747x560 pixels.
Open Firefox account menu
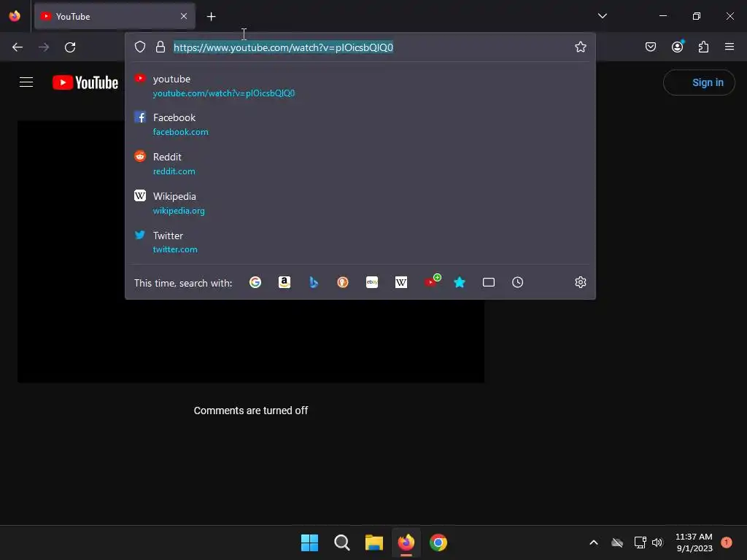pyautogui.click(x=678, y=46)
